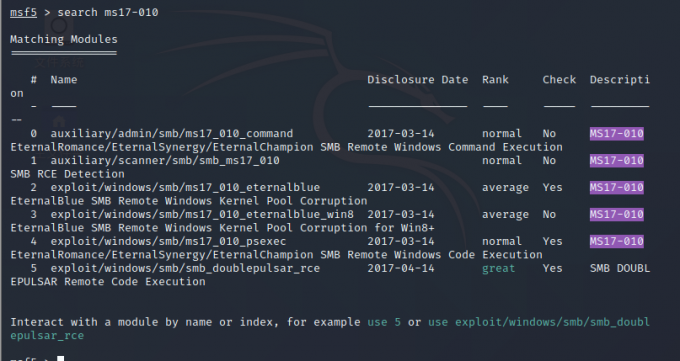
Task: Click exploit/windows/smb/smb_doublepulsar_rce in row 5
Action: coord(185,268)
